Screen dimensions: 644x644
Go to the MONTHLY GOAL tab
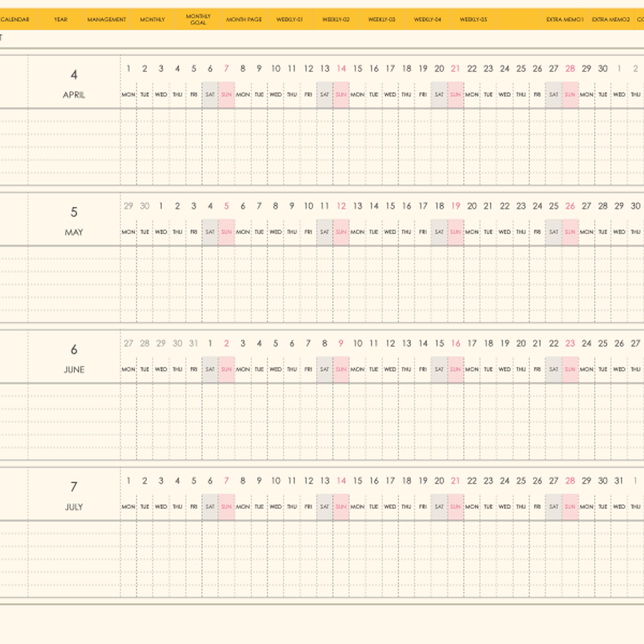[x=198, y=20]
